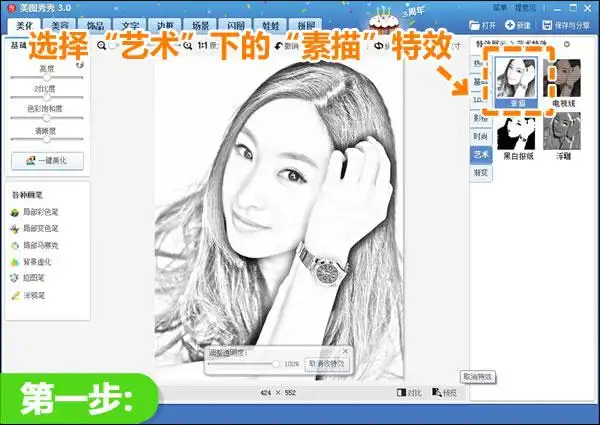This screenshot has height=425, width=600.
Task: Click the 新建 plus icon
Action: click(x=510, y=25)
